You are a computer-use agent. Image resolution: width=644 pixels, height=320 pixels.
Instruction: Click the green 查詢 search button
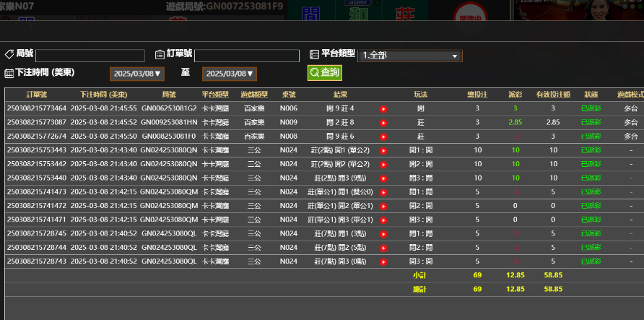click(x=325, y=73)
